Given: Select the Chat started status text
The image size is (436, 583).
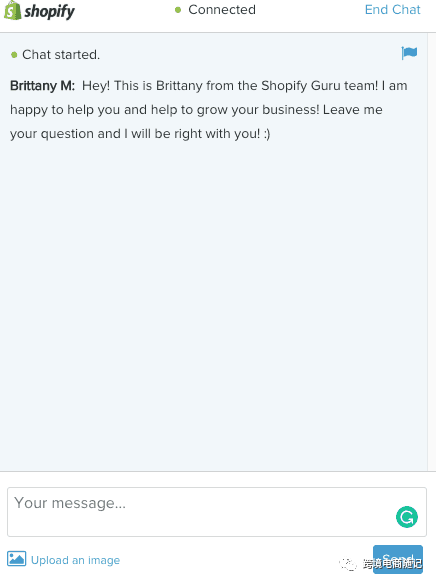Looking at the screenshot, I should pos(61,55).
